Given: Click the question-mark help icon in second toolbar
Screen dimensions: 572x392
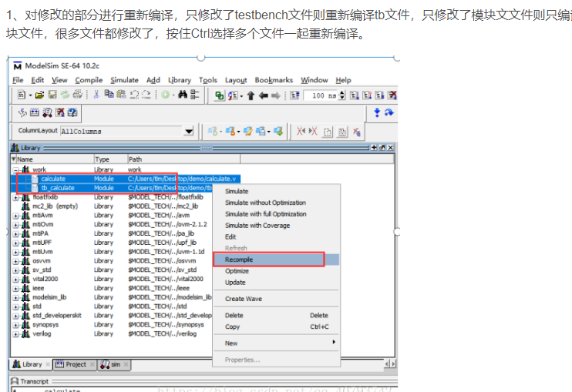Looking at the screenshot, I should (72, 112).
